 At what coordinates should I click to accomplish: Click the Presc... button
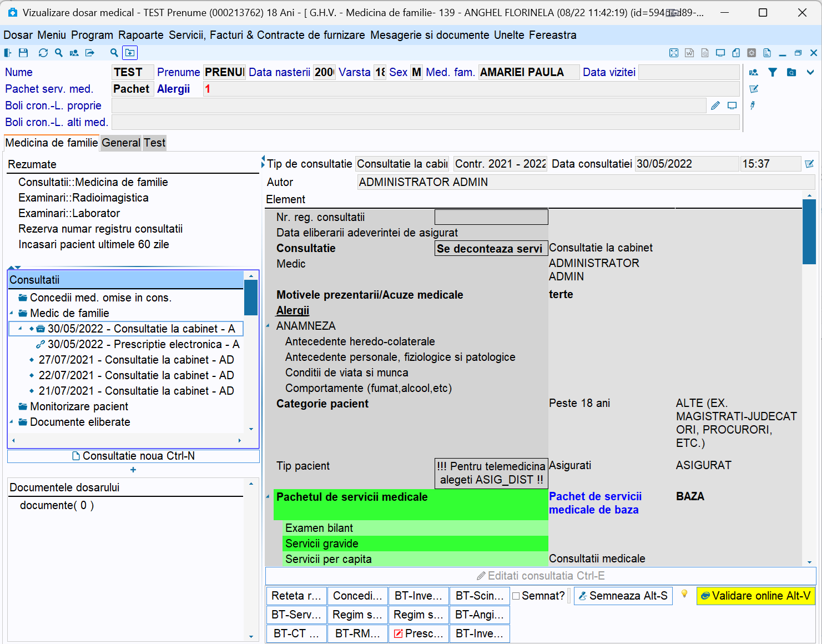point(418,633)
